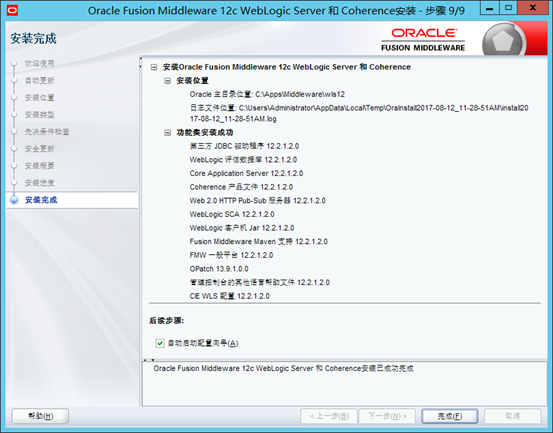Click Web 2.0 HTTP Pub-Sub 服务器 row

point(257,201)
